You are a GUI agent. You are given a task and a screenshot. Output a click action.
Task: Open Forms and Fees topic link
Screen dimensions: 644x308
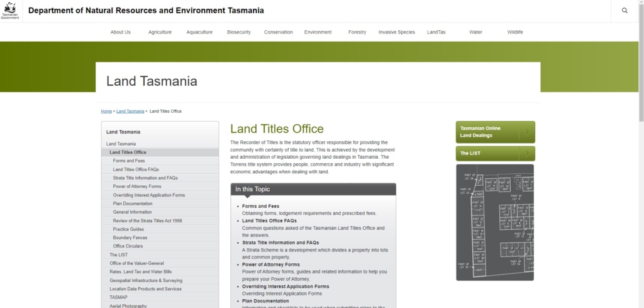click(260, 207)
